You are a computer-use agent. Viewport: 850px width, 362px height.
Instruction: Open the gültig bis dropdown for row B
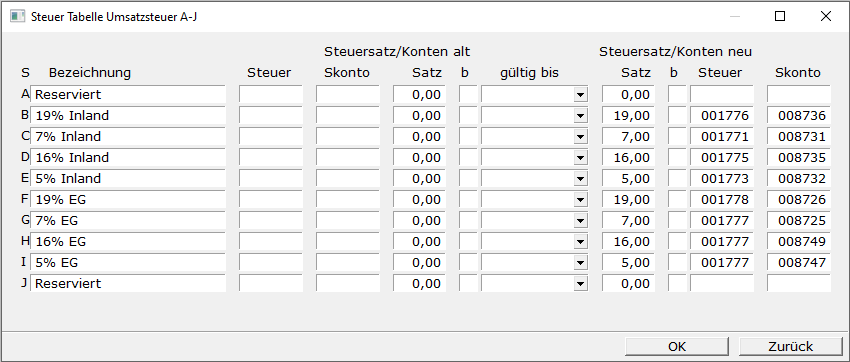[581, 115]
